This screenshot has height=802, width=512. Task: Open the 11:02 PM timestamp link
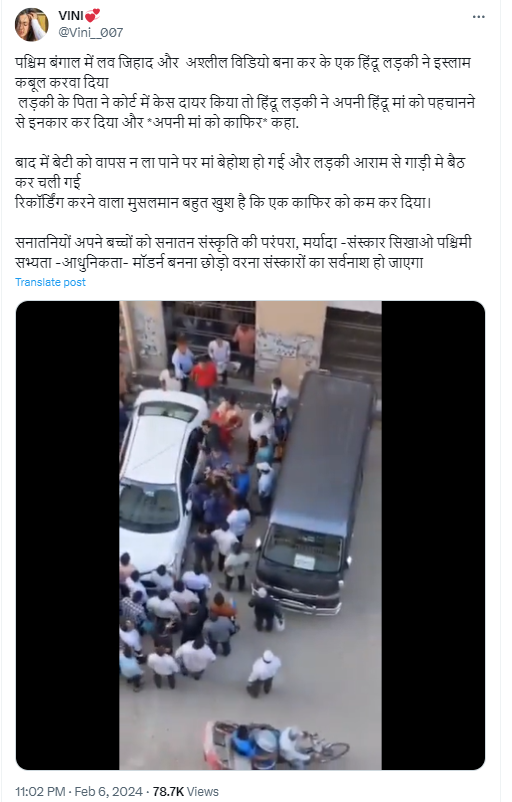point(40,791)
